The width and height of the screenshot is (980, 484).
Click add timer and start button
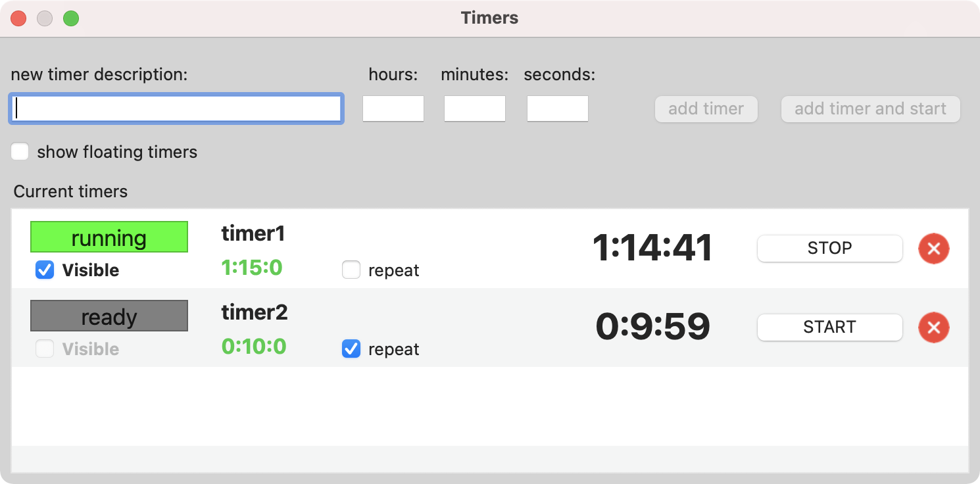pyautogui.click(x=870, y=109)
